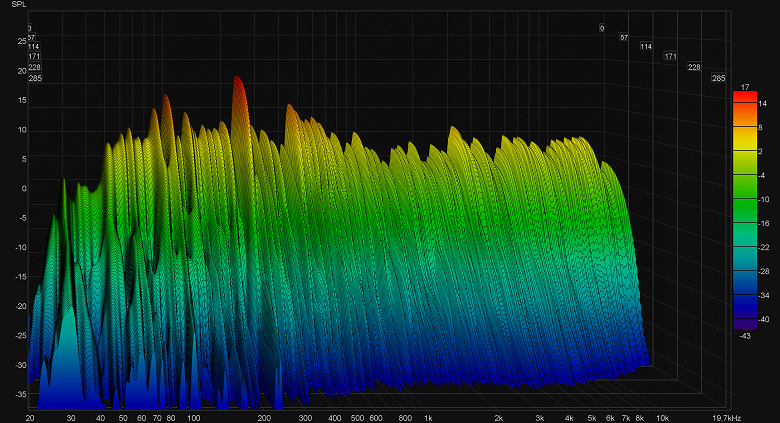
Task: Click the 30 Hz frequency axis label
Action: 71,418
